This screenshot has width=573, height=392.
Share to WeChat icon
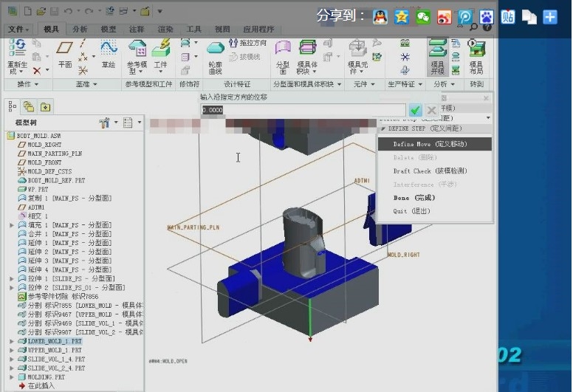click(x=423, y=17)
